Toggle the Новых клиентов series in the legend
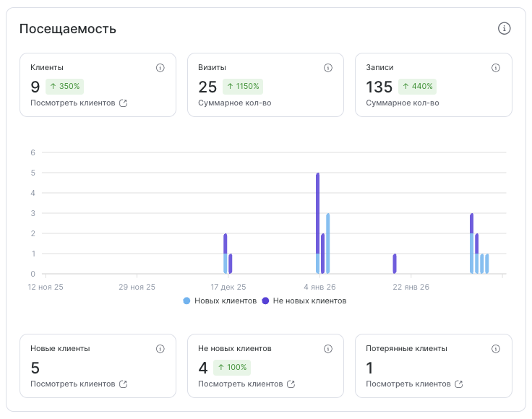The height and width of the screenshot is (419, 532). 220,301
